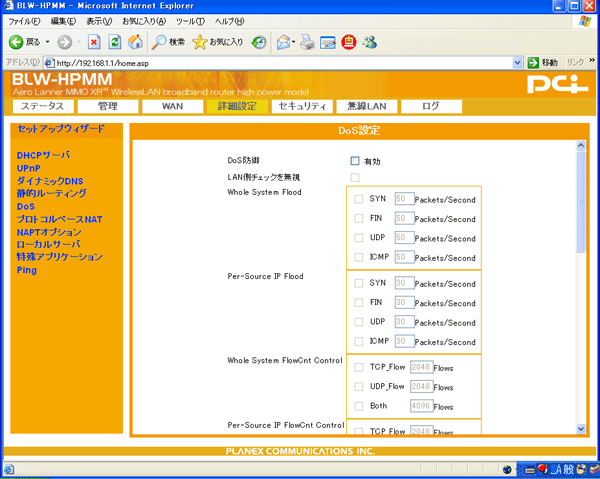Click the Windows flag logo
Image resolution: width=600 pixels, height=479 pixels.
click(585, 21)
